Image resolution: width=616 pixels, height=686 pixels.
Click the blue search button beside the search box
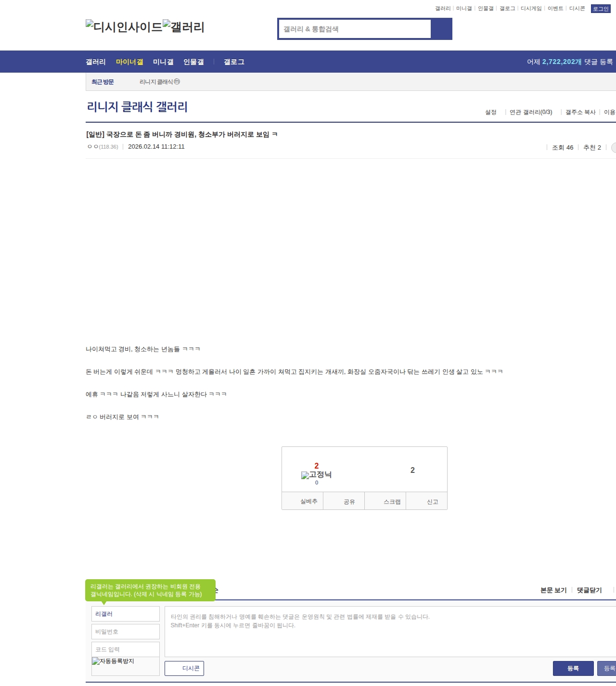(x=441, y=29)
